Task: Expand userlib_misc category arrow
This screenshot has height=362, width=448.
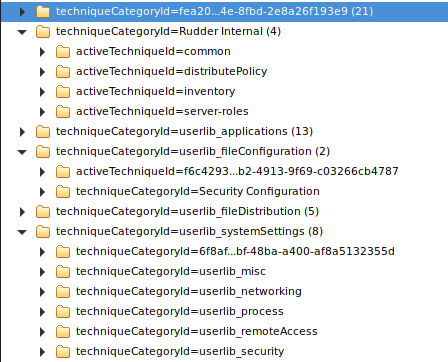Action: pyautogui.click(x=42, y=272)
